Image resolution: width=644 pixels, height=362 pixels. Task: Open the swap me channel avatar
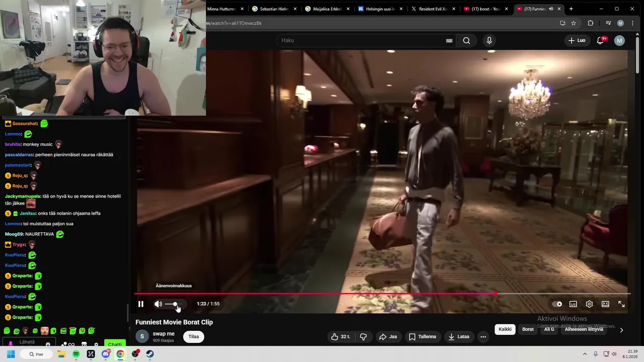[142, 336]
